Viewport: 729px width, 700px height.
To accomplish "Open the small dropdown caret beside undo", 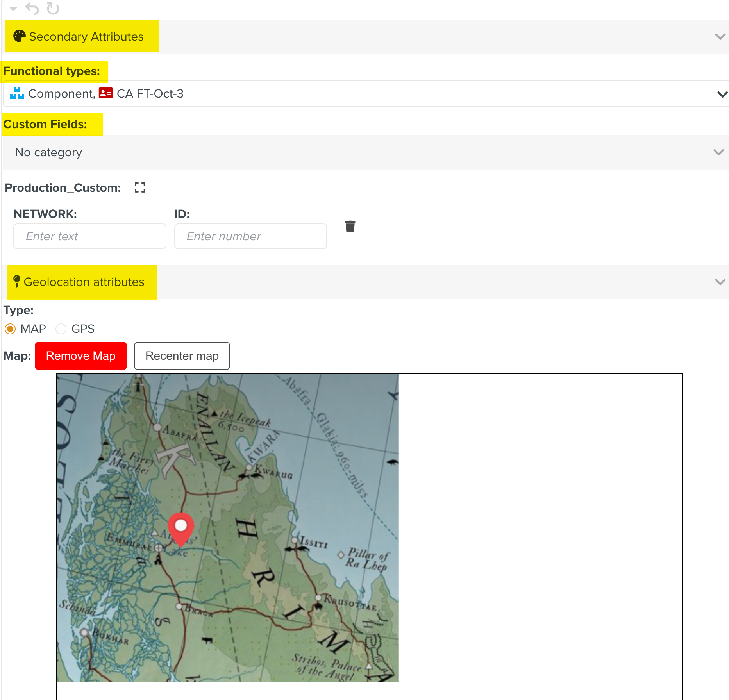I will 13,9.
